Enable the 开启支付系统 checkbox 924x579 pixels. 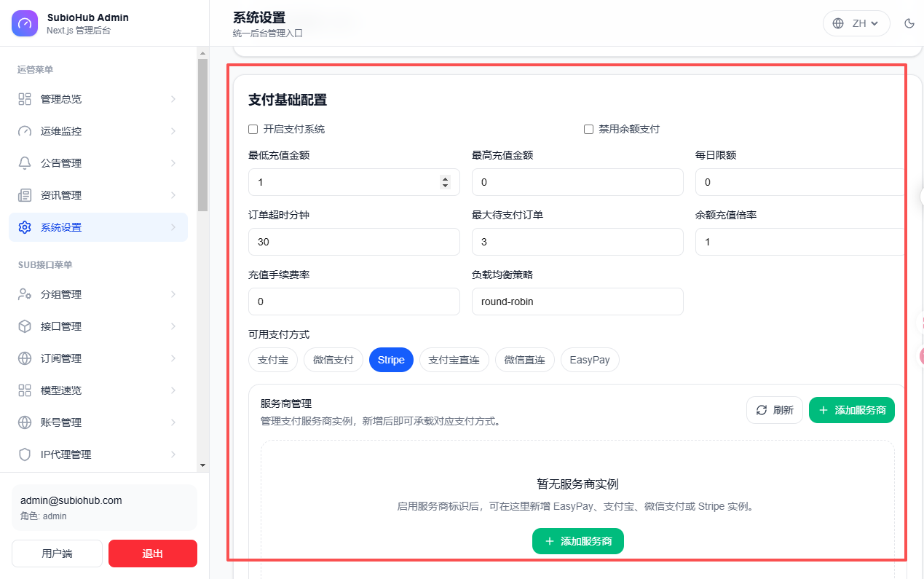pos(253,129)
